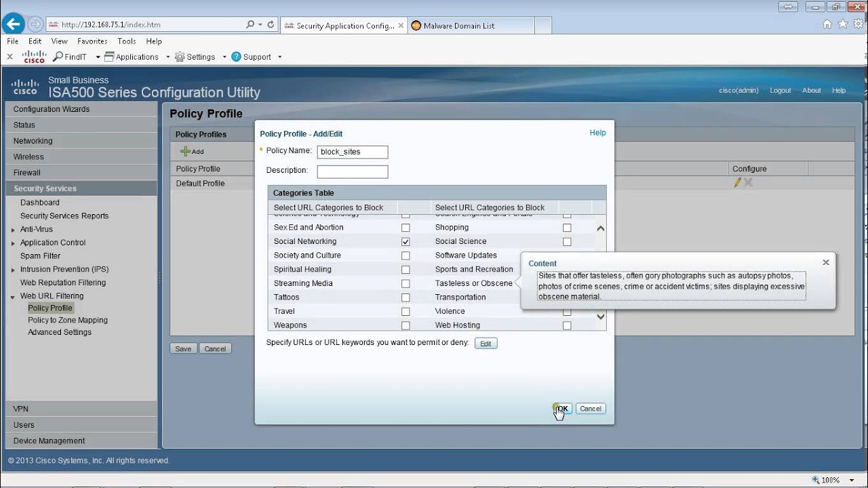Click the browser Back arrow button
This screenshot has height=488, width=868.
tap(14, 24)
